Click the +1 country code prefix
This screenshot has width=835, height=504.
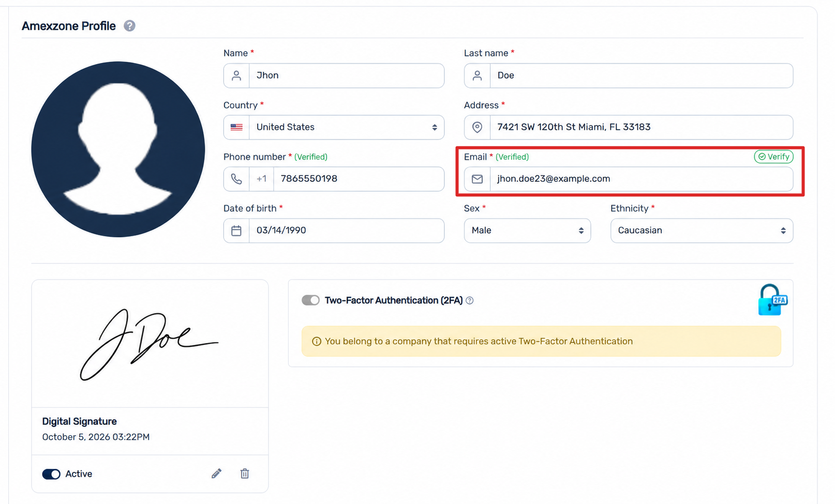(262, 179)
